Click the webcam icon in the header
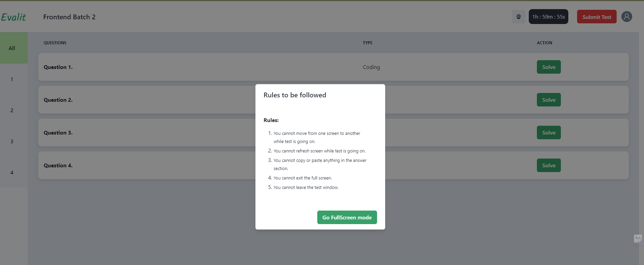This screenshot has width=644, height=265. pos(519,17)
